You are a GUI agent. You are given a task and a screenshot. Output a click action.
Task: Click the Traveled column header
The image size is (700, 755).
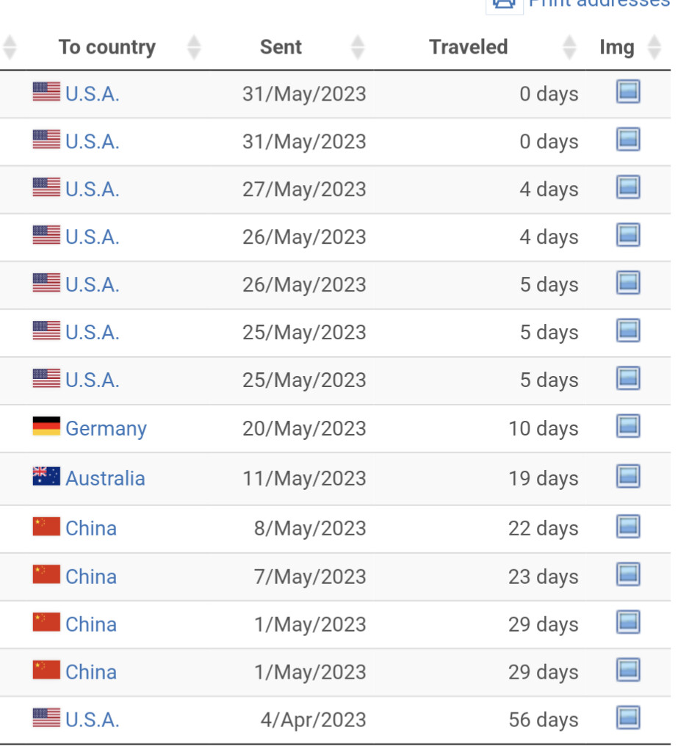[x=469, y=47]
